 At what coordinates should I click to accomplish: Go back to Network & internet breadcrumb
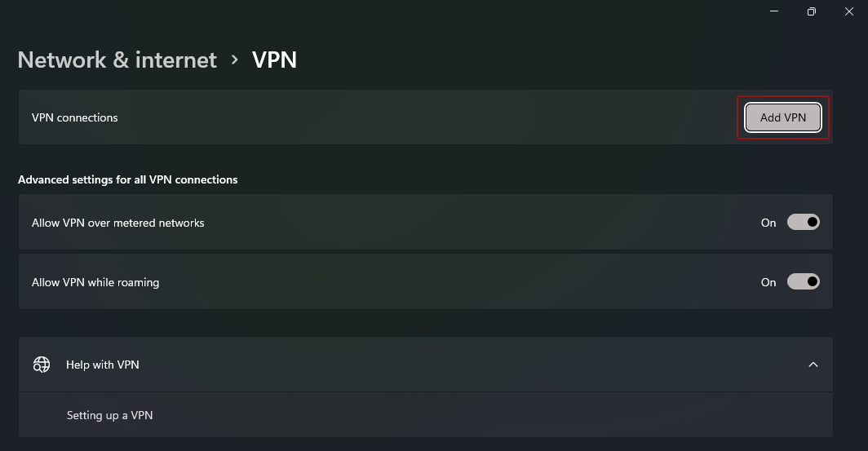pyautogui.click(x=117, y=60)
